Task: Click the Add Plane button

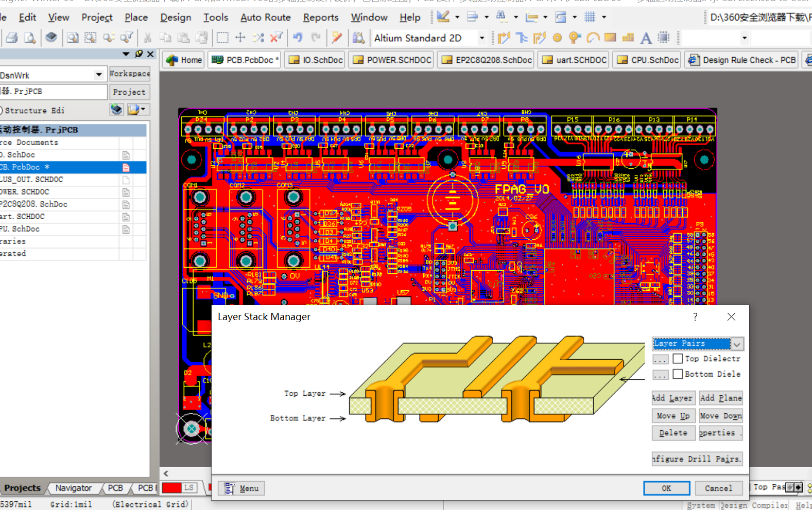Action: pyautogui.click(x=720, y=398)
